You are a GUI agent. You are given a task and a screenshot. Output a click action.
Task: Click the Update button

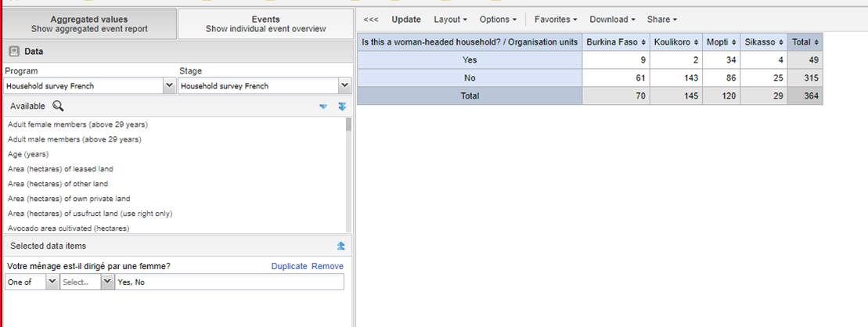[405, 20]
